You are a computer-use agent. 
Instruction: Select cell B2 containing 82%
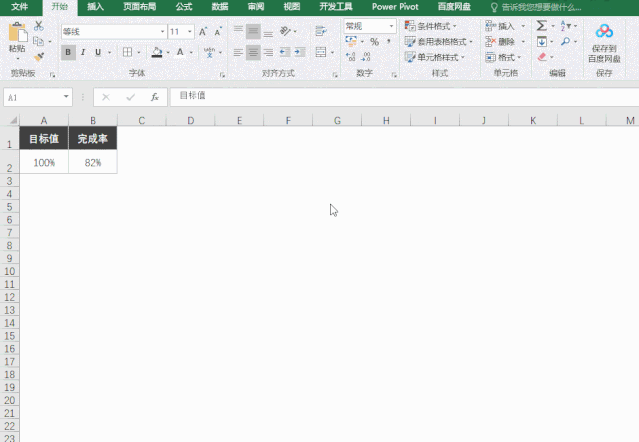tap(93, 162)
